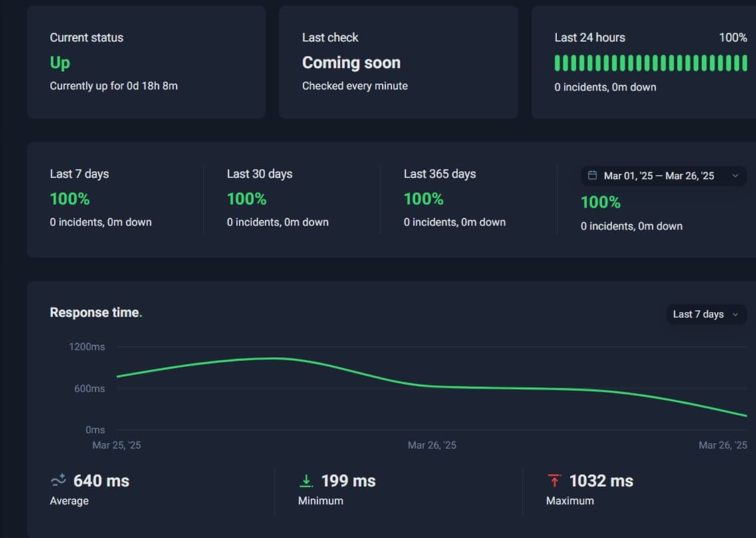Click the Average response time wave icon
Viewport: 756px width, 538px height.
pos(59,480)
